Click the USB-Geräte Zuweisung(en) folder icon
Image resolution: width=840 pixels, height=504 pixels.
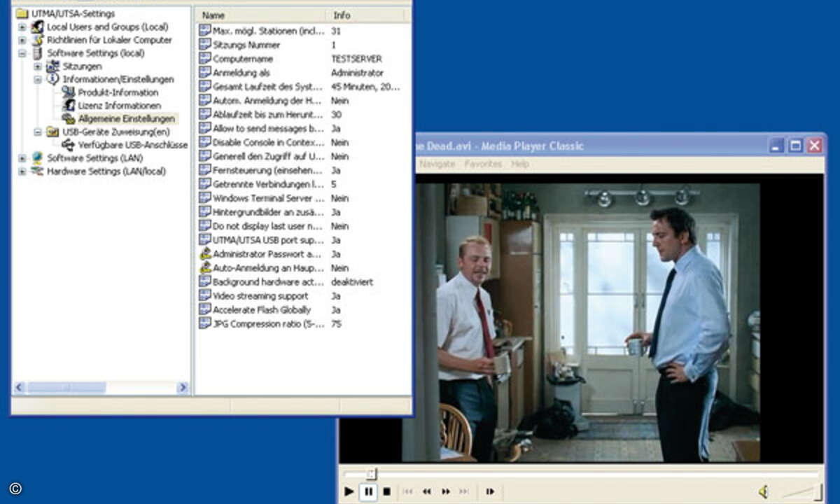click(52, 132)
